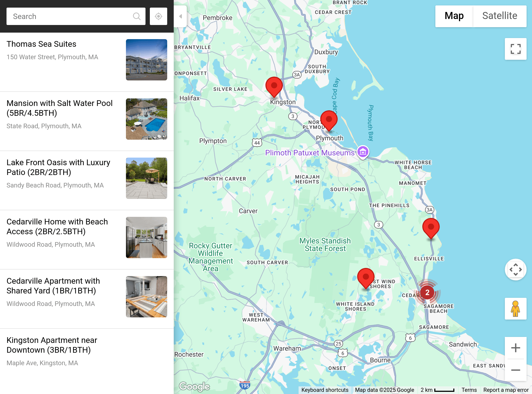Open Keyboard shortcuts on the map

click(x=325, y=390)
